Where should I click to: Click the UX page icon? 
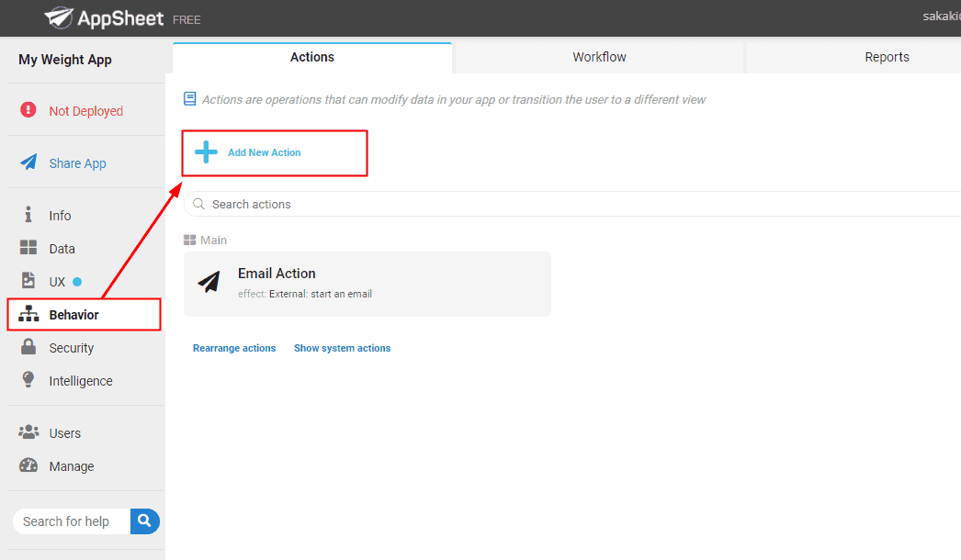pos(28,281)
